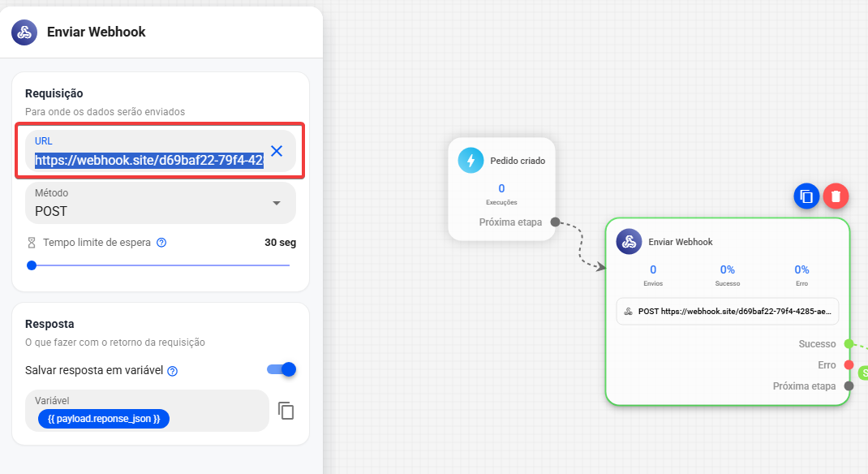This screenshot has width=868, height=474.
Task: Click the Enviar Webhook Próxima etapa connector
Action: (849, 386)
